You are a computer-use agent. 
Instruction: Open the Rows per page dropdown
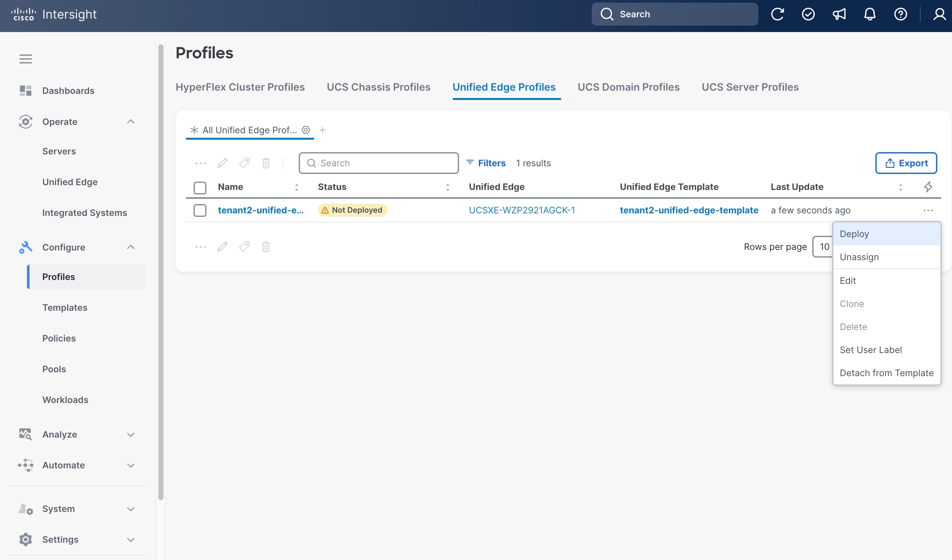[x=823, y=247]
